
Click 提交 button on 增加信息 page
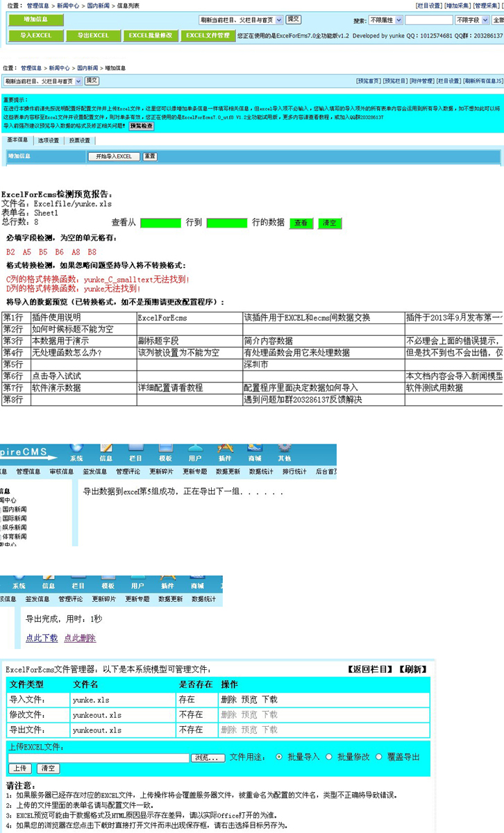(92, 81)
